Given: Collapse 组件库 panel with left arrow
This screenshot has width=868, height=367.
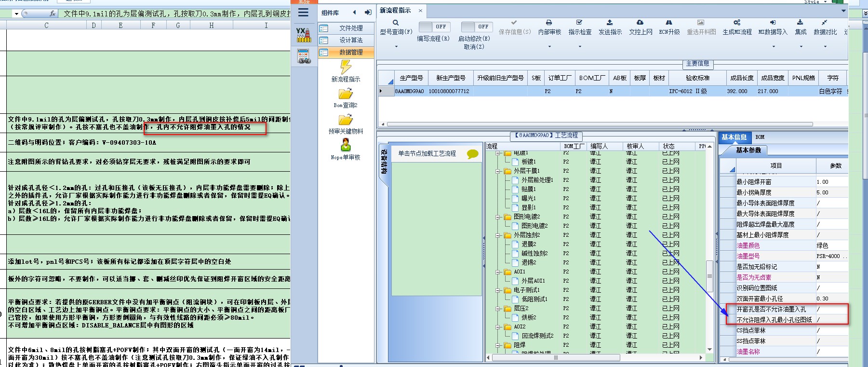Looking at the screenshot, I should pyautogui.click(x=355, y=13).
